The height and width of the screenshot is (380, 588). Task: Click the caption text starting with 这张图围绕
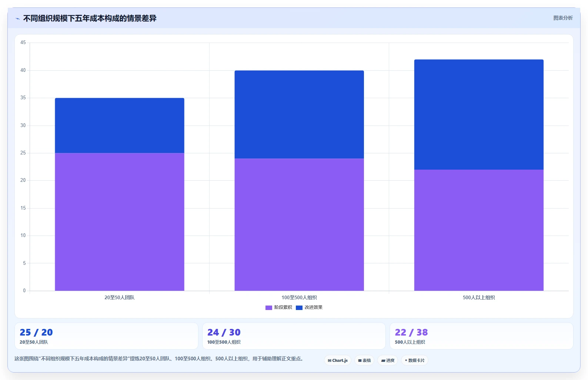pos(159,359)
